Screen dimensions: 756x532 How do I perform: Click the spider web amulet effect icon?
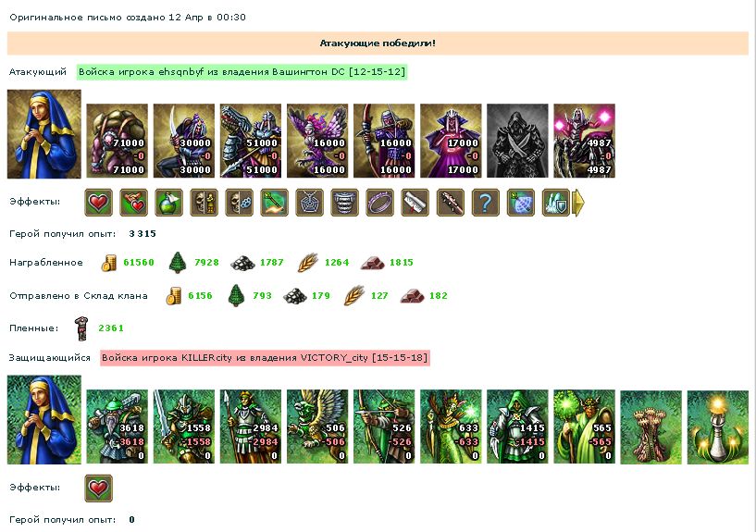click(x=310, y=203)
